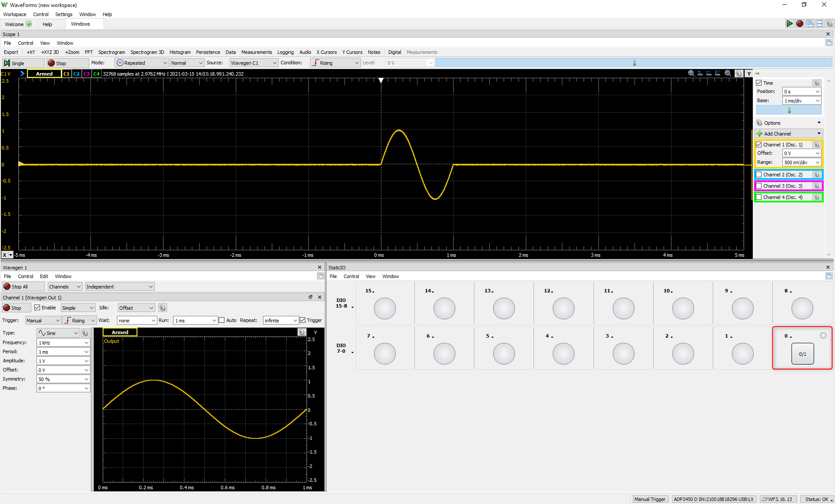
Task: Click the 0/1 button on DIO 0
Action: point(802,354)
